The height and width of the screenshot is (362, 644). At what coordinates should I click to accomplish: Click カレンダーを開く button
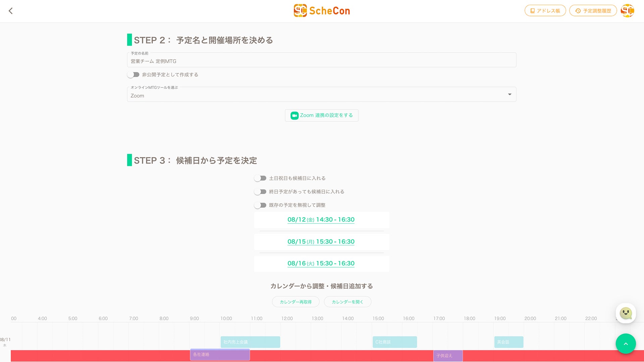click(347, 302)
